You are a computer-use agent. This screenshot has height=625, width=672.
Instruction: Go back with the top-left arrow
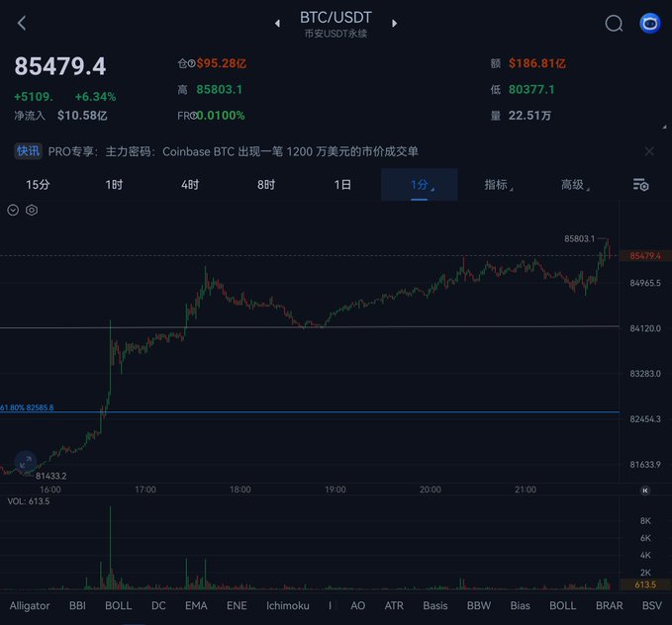22,23
